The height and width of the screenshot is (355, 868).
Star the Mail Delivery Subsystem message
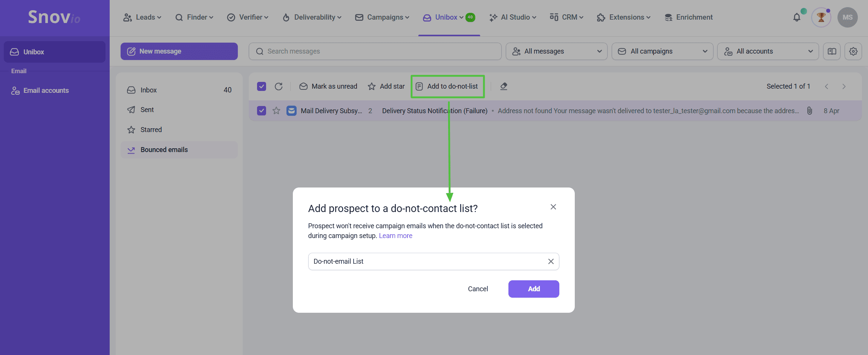[276, 111]
